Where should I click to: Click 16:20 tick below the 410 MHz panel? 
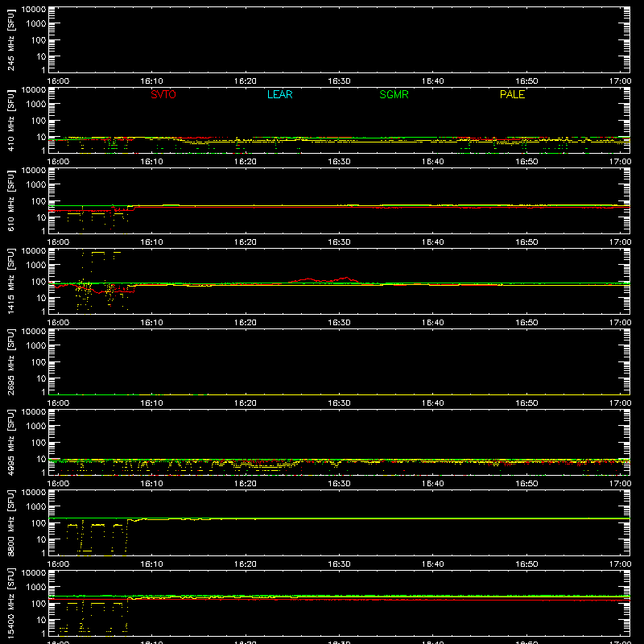pos(246,162)
